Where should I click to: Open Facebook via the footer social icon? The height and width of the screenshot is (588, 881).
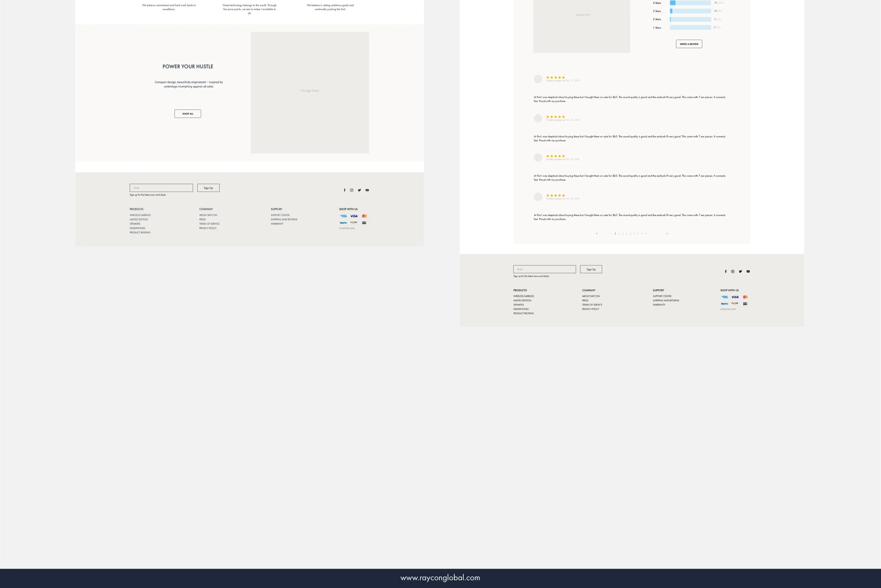tap(345, 190)
